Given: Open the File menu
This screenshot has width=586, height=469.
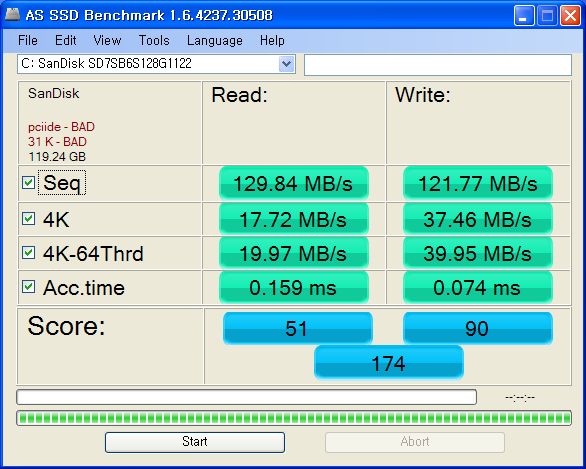Looking at the screenshot, I should pyautogui.click(x=28, y=40).
